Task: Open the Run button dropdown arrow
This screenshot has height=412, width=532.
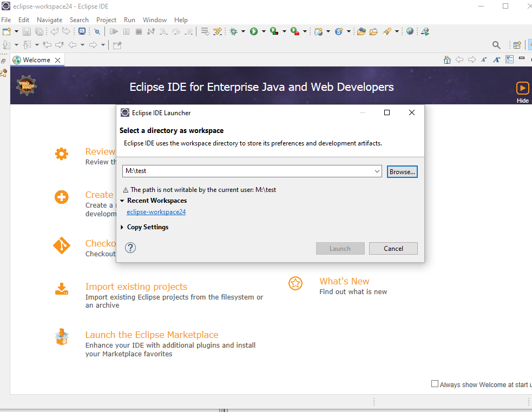Action: 264,32
